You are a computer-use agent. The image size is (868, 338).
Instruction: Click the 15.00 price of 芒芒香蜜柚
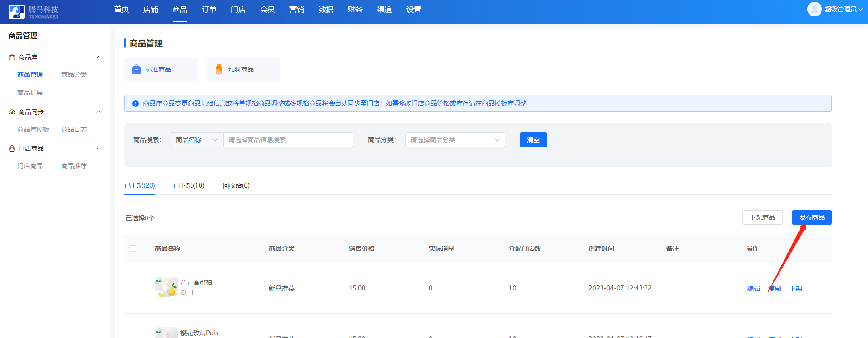[x=357, y=288]
